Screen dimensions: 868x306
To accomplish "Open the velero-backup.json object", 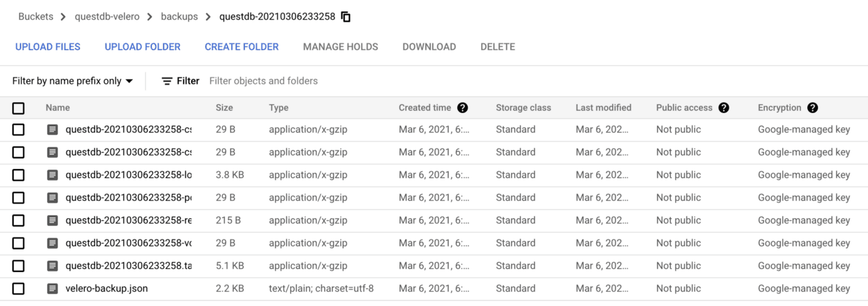I will point(107,289).
